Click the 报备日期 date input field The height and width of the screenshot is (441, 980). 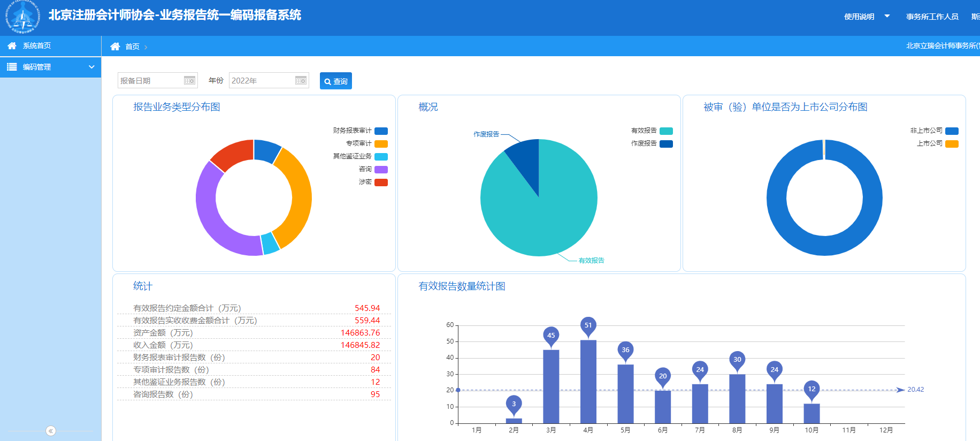click(x=150, y=80)
